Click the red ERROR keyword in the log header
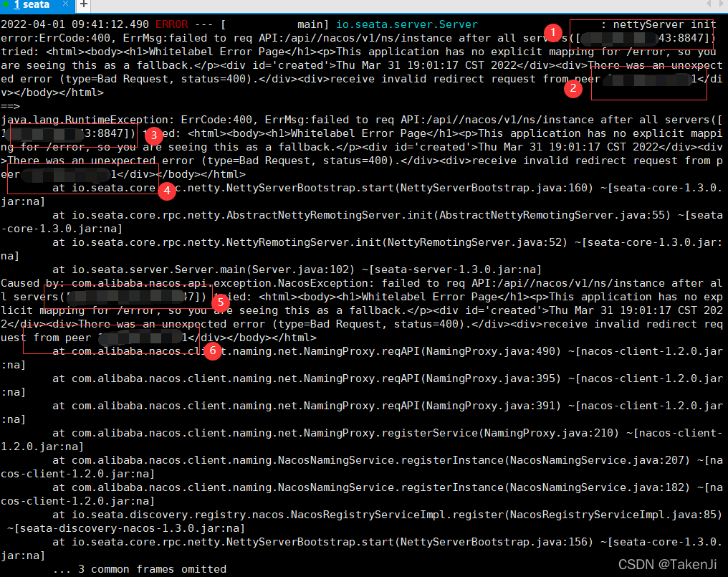 171,24
